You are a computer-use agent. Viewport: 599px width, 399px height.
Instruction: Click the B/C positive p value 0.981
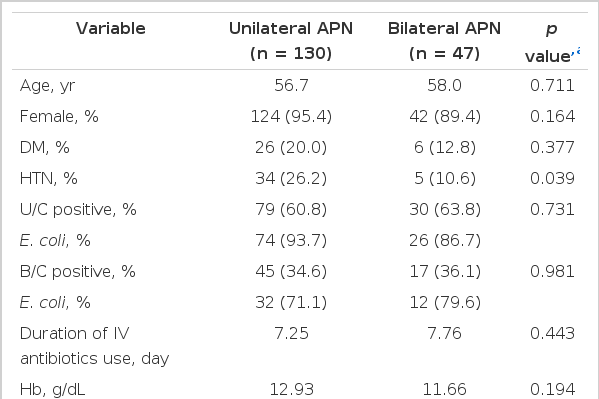coord(552,271)
